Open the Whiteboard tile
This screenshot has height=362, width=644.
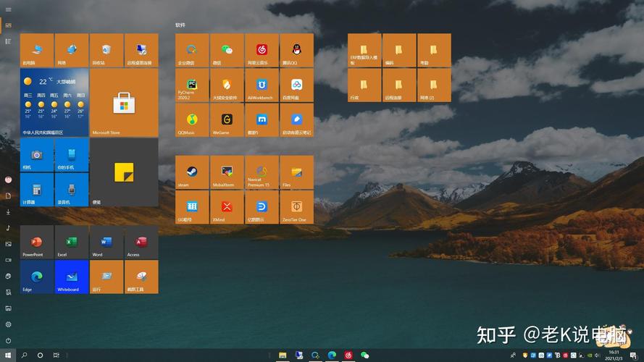(72, 277)
